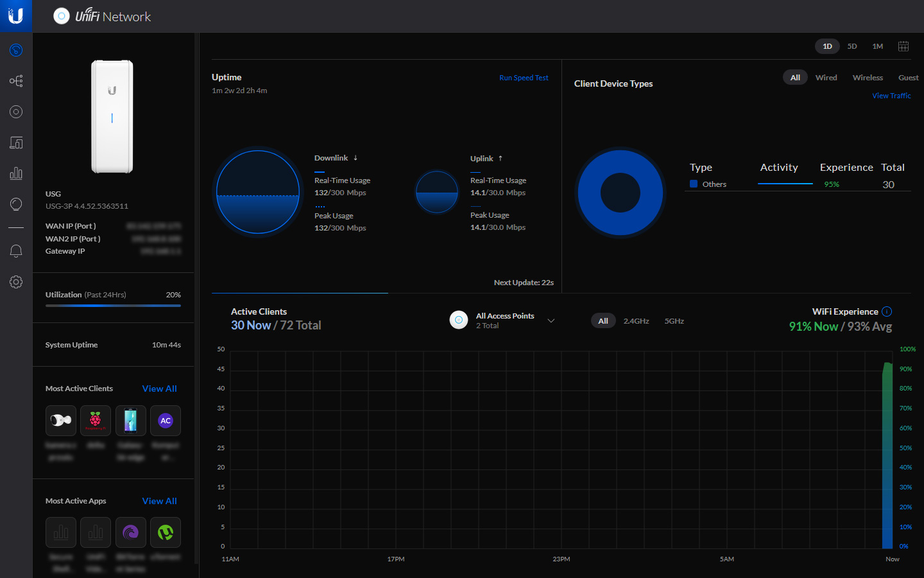Select the 1D time range
Viewport: 924px width, 578px height.
827,46
